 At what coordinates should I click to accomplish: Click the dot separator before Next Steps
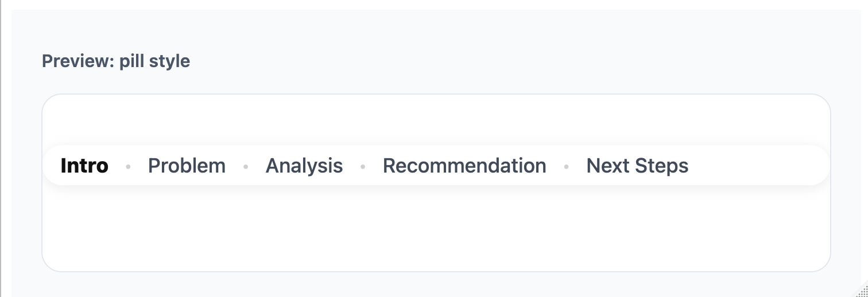point(566,167)
